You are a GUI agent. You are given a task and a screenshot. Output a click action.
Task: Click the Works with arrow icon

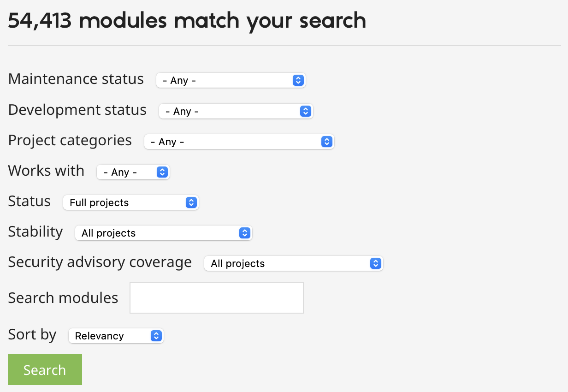[162, 172]
